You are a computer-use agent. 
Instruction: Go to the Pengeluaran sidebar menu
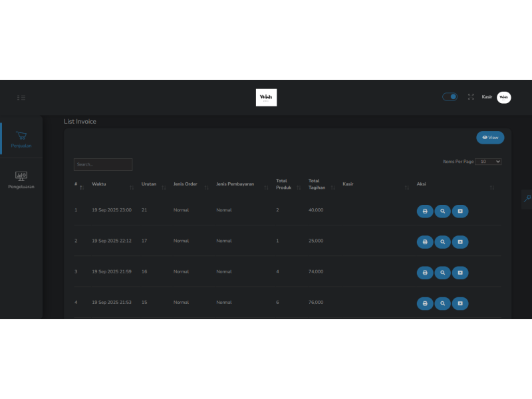[21, 180]
